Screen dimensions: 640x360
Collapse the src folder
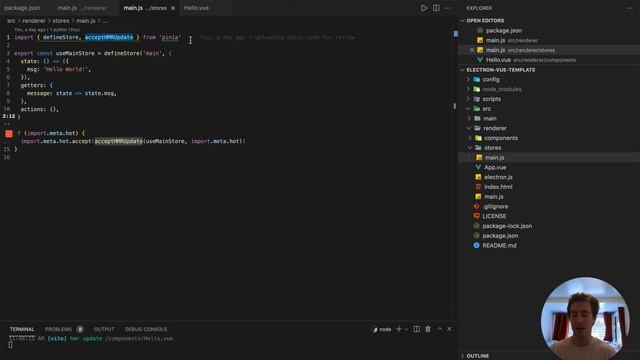(487, 109)
